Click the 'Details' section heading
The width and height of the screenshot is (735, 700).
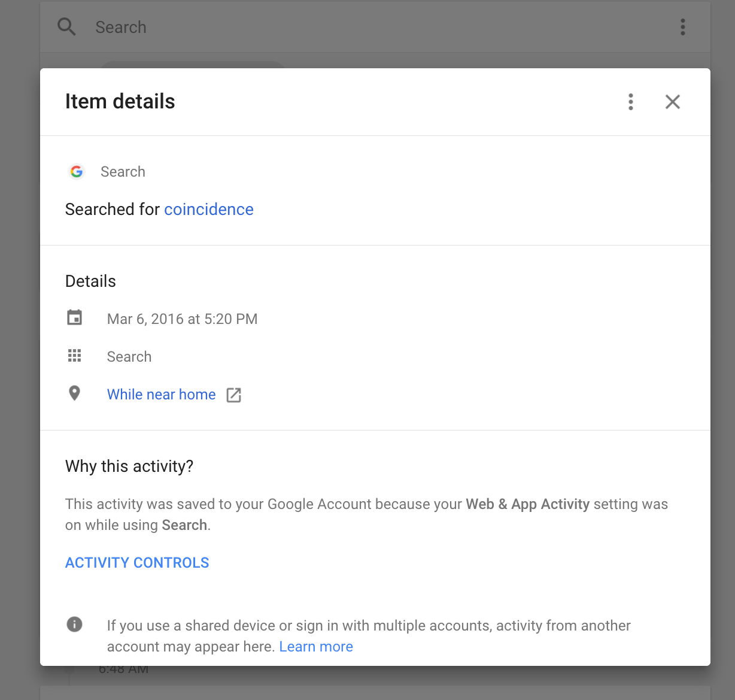pos(90,281)
